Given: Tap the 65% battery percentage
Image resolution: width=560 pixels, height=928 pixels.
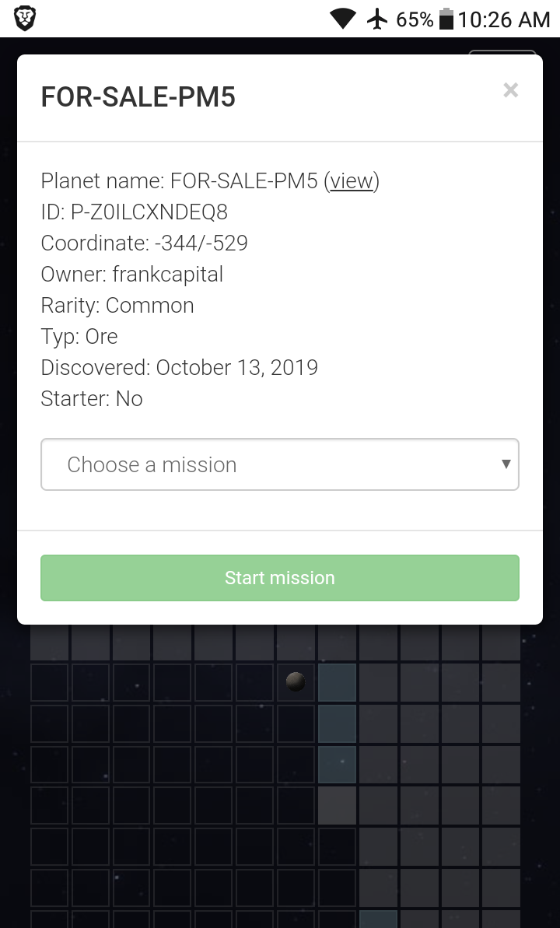Looking at the screenshot, I should 415,19.
